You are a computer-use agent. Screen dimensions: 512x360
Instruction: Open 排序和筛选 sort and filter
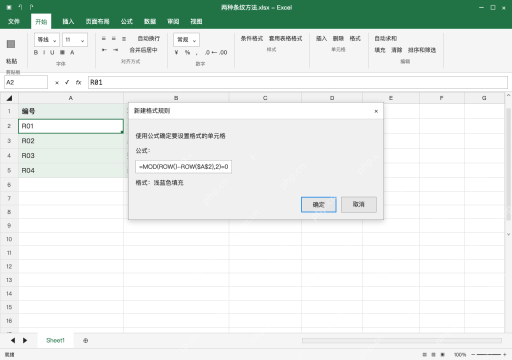pos(422,50)
